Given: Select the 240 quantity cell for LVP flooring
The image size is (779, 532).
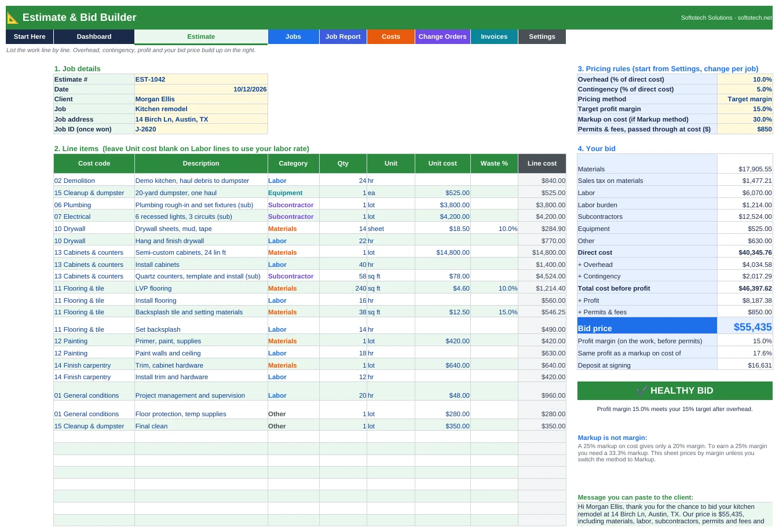Looking at the screenshot, I should 343,288.
